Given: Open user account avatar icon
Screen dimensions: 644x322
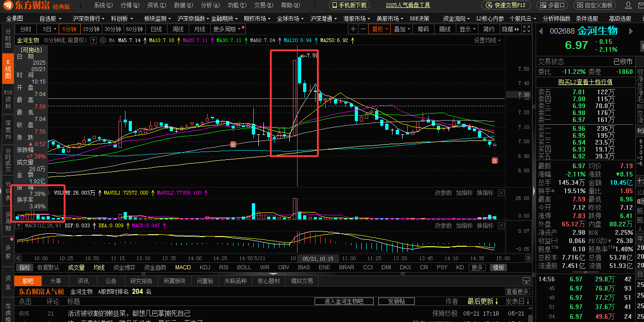Looking at the screenshot, I should point(628,6).
